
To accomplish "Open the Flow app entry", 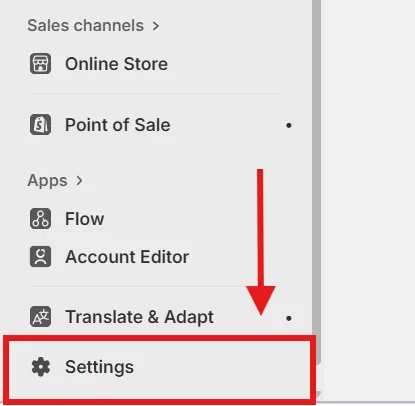I will [x=85, y=219].
